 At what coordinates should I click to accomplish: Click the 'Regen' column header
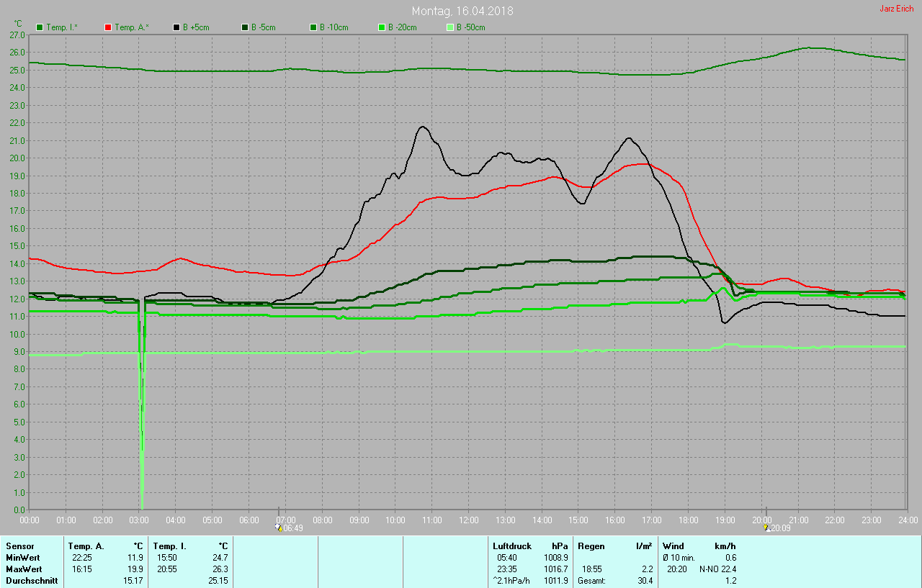(591, 546)
